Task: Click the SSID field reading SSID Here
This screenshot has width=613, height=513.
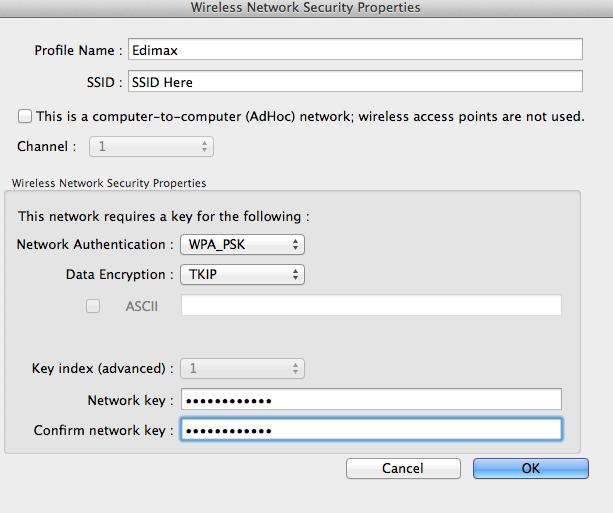Action: tap(355, 81)
